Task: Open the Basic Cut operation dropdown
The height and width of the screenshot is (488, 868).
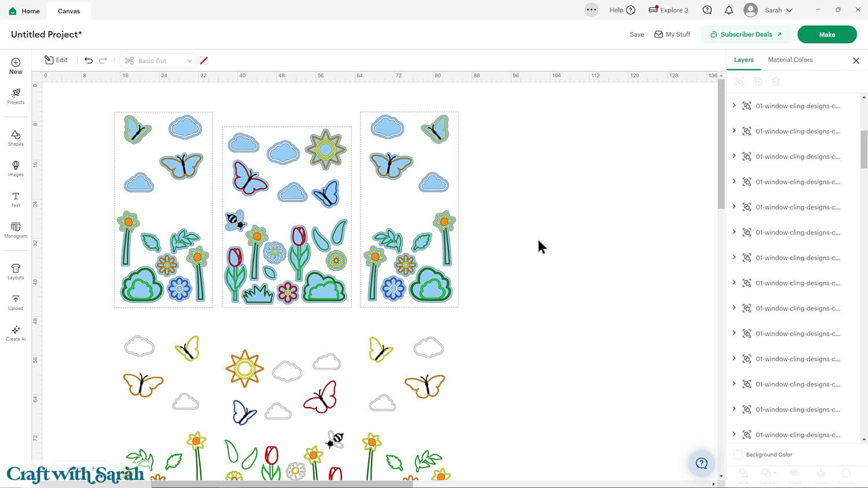Action: point(159,61)
